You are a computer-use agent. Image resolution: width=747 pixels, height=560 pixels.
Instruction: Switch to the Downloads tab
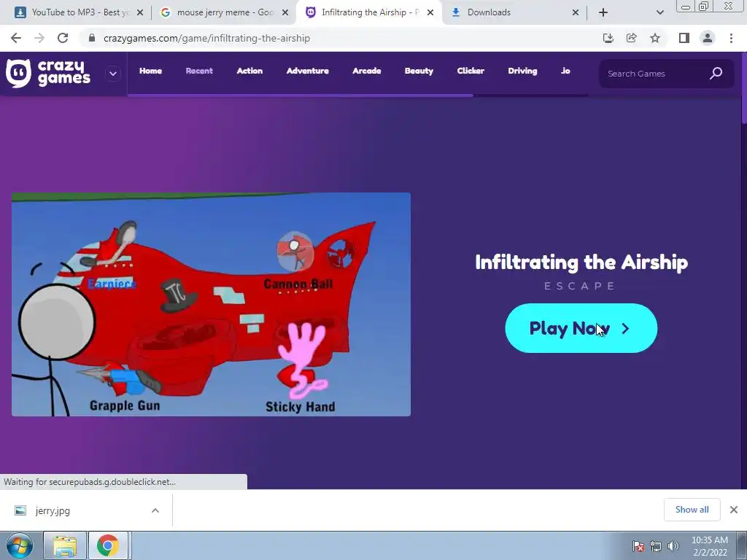point(514,12)
